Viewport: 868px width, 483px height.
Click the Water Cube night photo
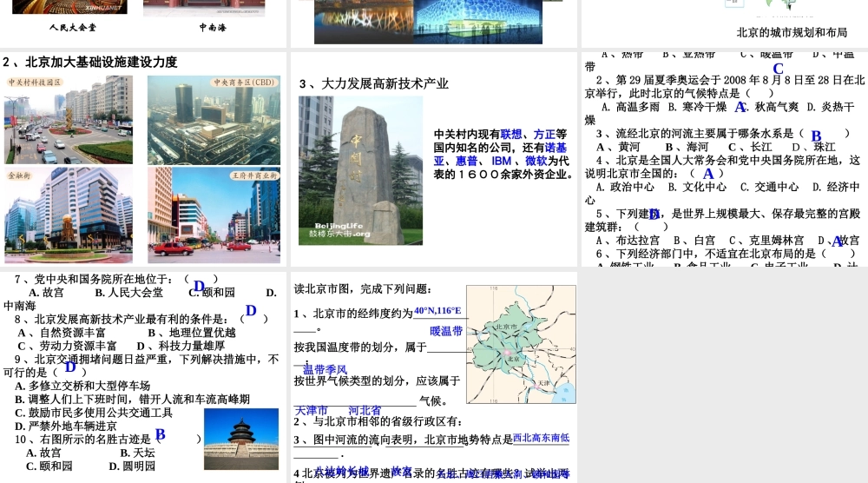(477, 22)
